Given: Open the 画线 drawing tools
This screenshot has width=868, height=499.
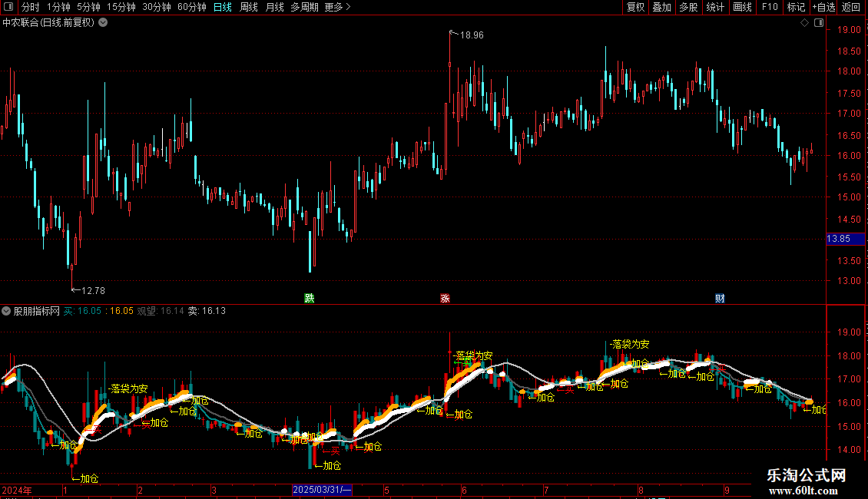Looking at the screenshot, I should coord(742,7).
